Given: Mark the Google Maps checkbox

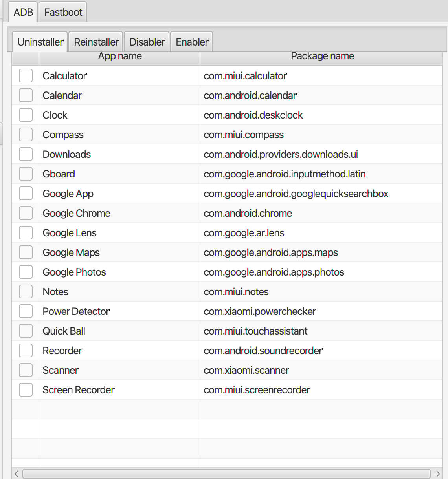Looking at the screenshot, I should [26, 252].
